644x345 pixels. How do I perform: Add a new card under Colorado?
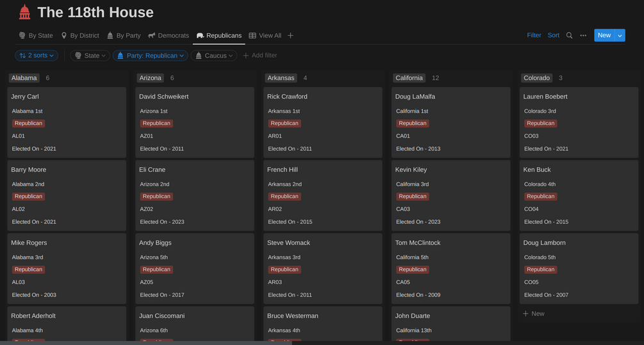coord(534,314)
